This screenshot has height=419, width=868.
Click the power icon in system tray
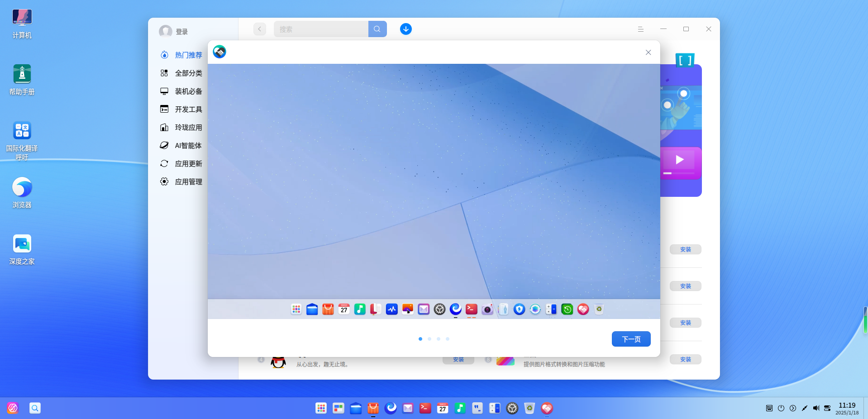pos(781,408)
